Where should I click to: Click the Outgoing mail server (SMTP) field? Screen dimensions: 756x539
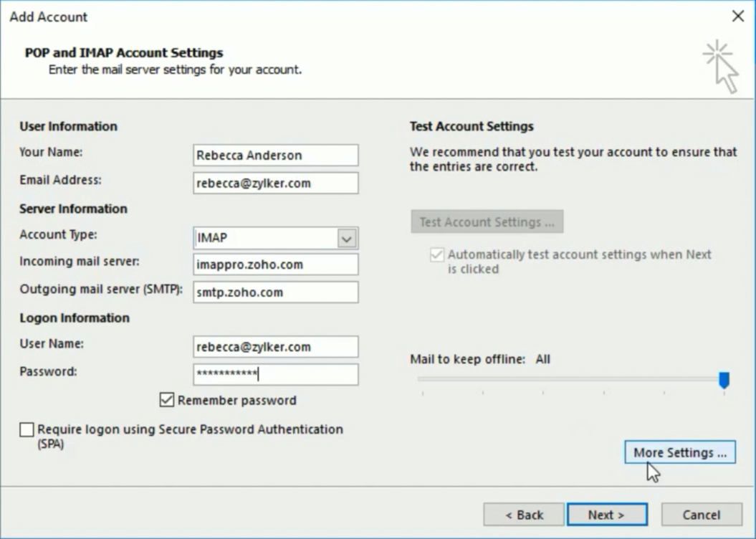coord(276,292)
